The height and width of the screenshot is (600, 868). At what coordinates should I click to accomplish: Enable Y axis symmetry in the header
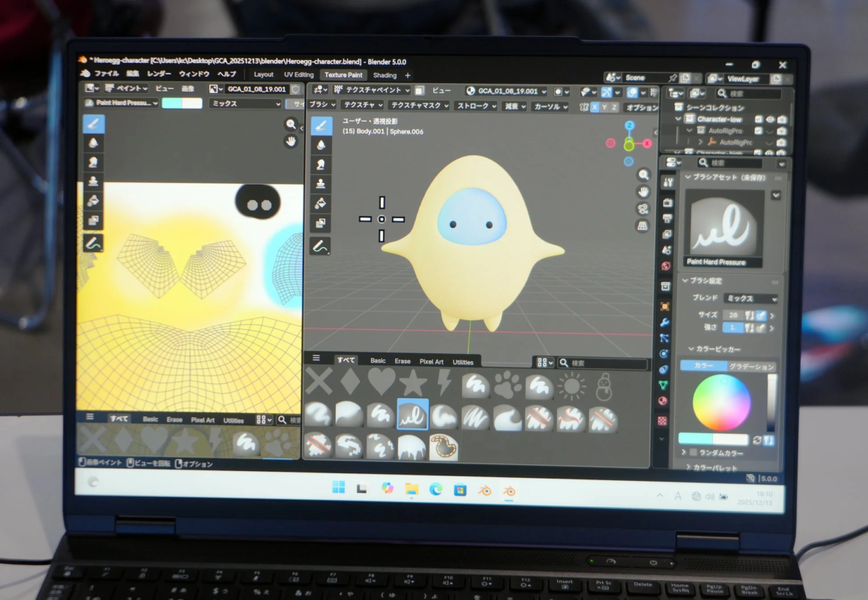(603, 107)
